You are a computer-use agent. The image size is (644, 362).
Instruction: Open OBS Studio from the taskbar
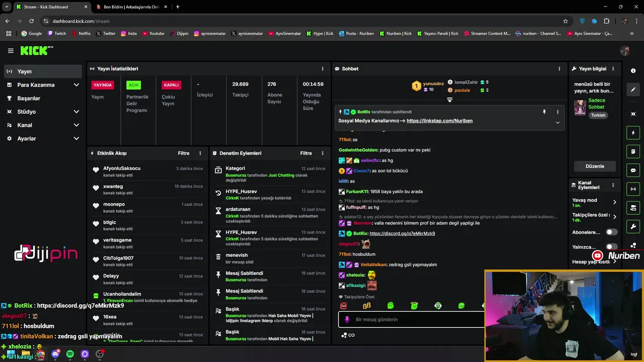coord(100,354)
